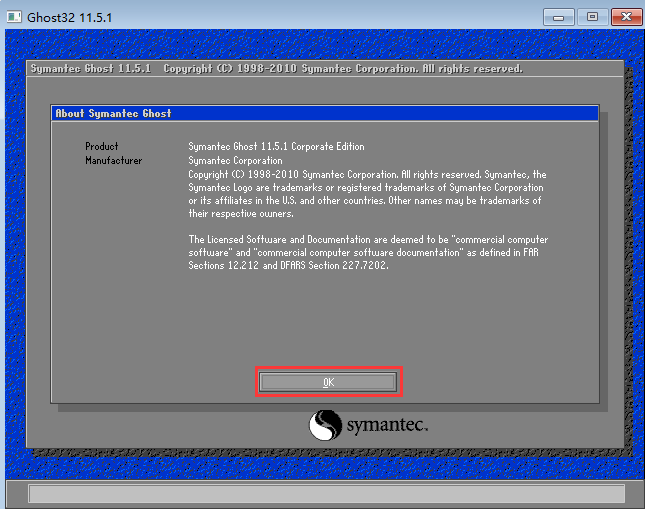
Task: Select the About Symantec Ghost title bar
Action: [325, 114]
